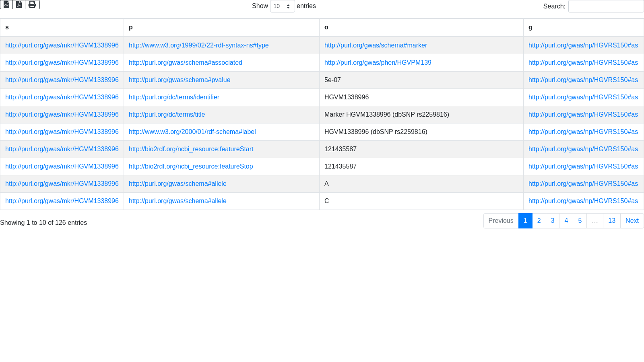
Task: Open the phen/HGVPM139 phenotype link
Action: pyautogui.click(x=378, y=63)
